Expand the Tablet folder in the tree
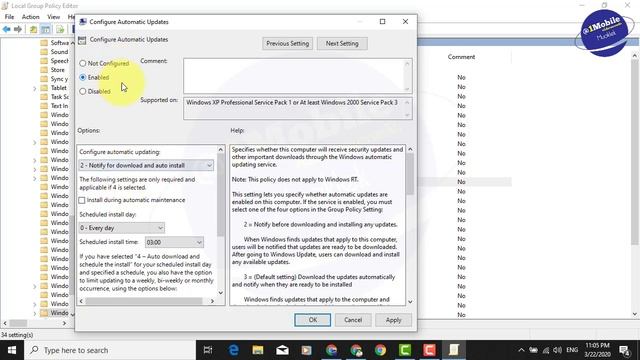This screenshot has width=640, height=360. coord(35,88)
